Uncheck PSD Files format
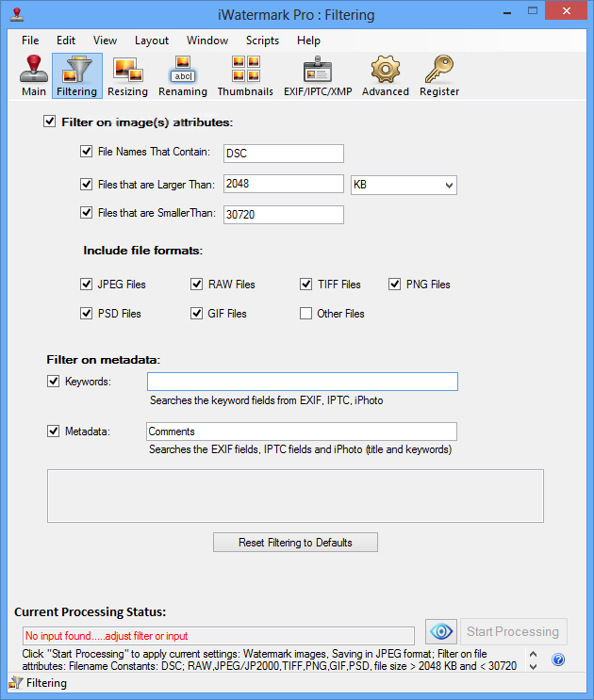Image resolution: width=594 pixels, height=700 pixels. pyautogui.click(x=86, y=314)
